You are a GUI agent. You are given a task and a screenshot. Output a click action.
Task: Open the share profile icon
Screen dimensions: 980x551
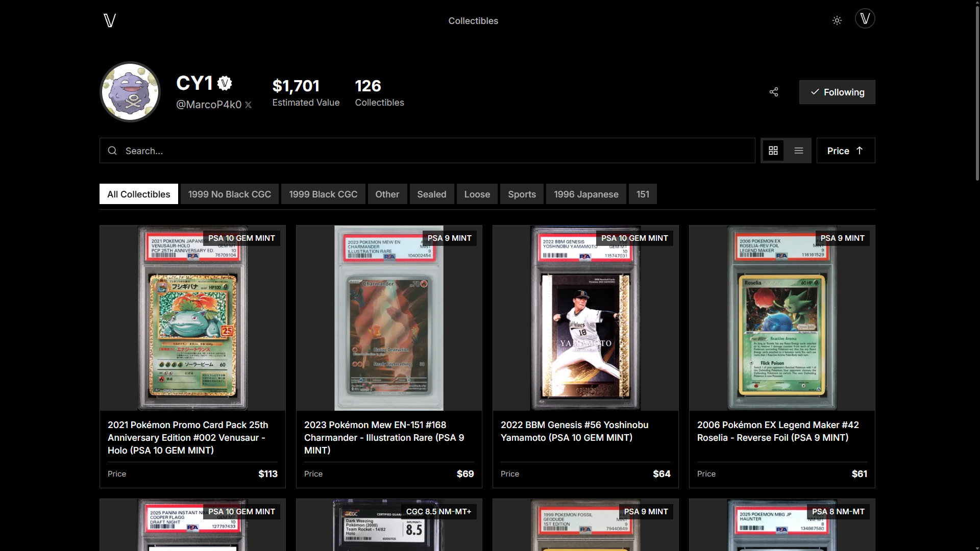click(x=773, y=92)
